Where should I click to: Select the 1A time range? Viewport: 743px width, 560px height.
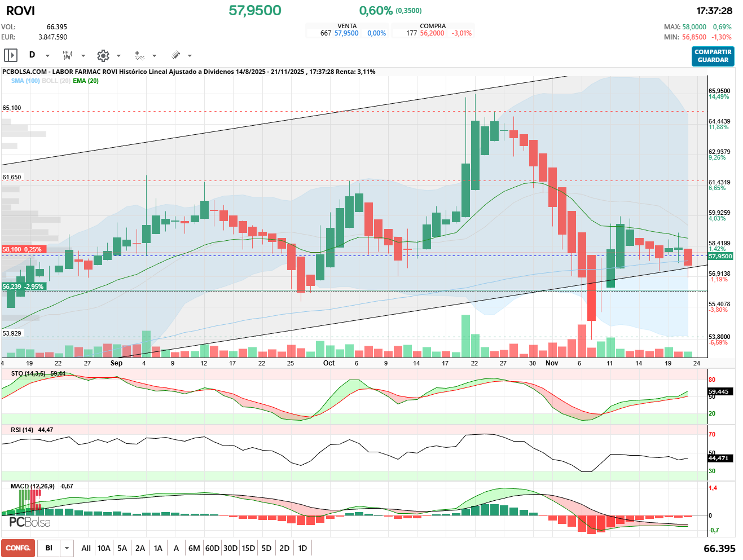coord(158,548)
